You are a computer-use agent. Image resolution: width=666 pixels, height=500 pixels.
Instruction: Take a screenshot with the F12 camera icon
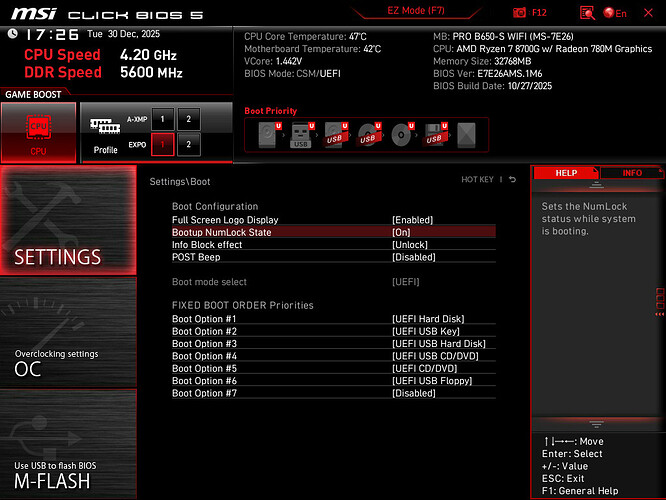click(x=519, y=13)
